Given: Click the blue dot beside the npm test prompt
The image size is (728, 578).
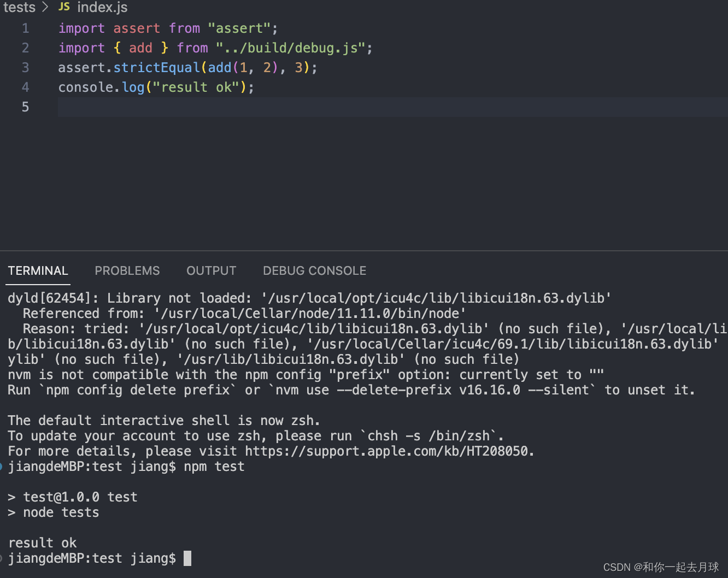Looking at the screenshot, I should pos(2,466).
